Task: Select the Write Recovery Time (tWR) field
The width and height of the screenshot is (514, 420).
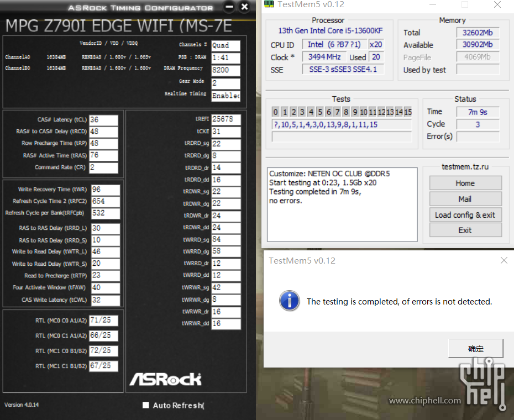Action: coord(106,190)
